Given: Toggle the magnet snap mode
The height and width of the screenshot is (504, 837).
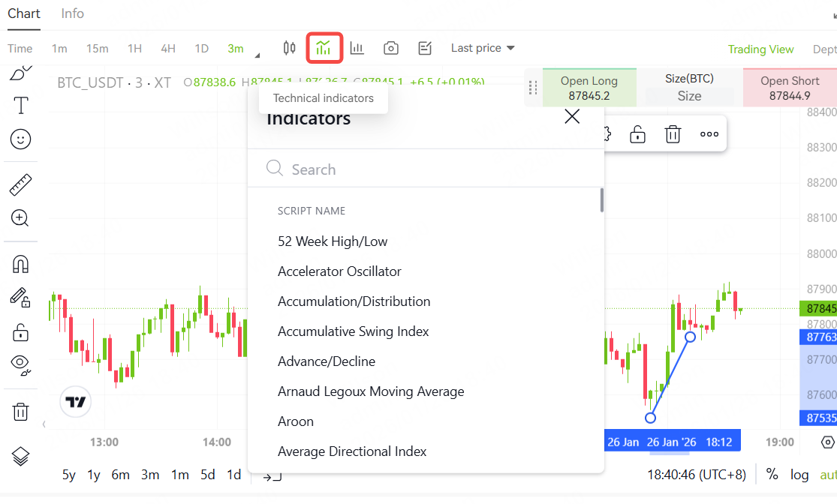Looking at the screenshot, I should tap(21, 264).
